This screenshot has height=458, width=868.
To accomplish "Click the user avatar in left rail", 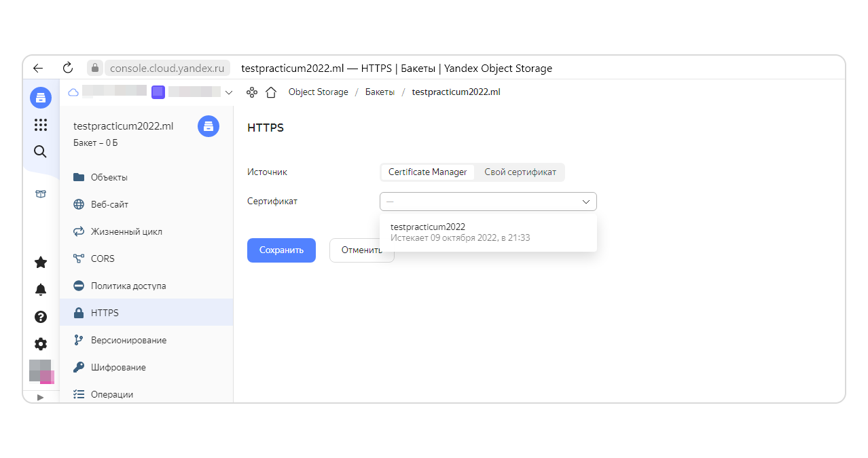I will click(41, 371).
